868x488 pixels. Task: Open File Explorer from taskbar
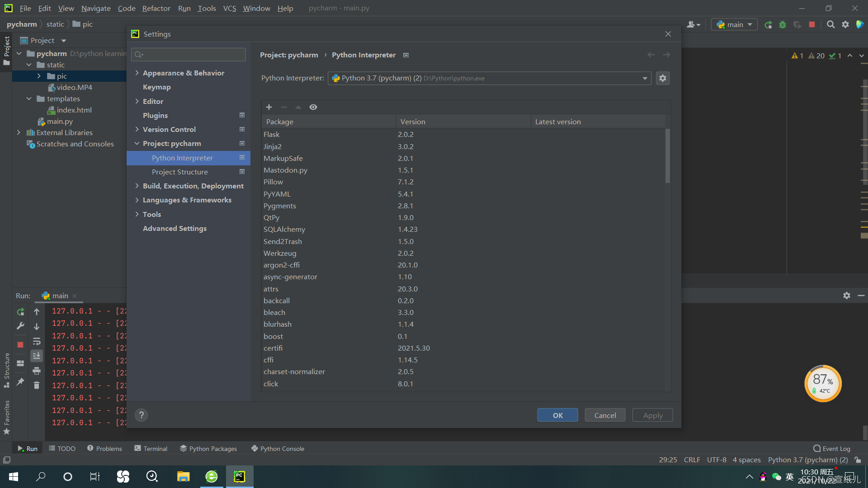pyautogui.click(x=183, y=477)
